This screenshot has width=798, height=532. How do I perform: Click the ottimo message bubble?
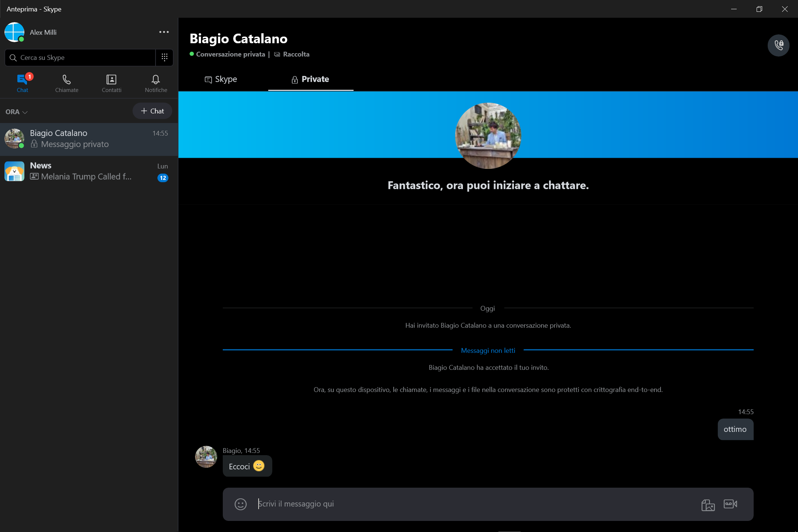pos(735,429)
